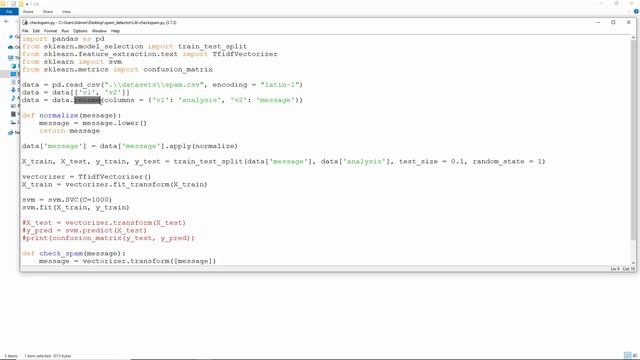
Task: Click the data[['v1', 'v2']] line
Action: pos(76,92)
